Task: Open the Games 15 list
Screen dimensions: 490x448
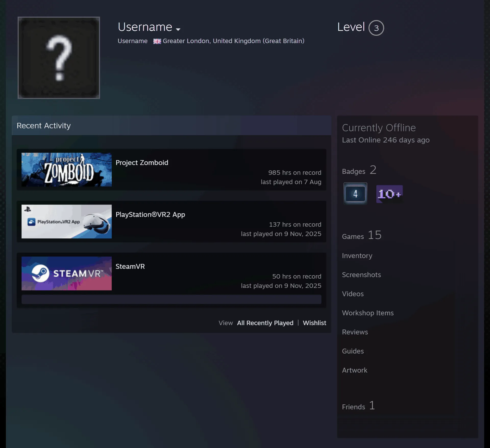Action: click(x=362, y=235)
